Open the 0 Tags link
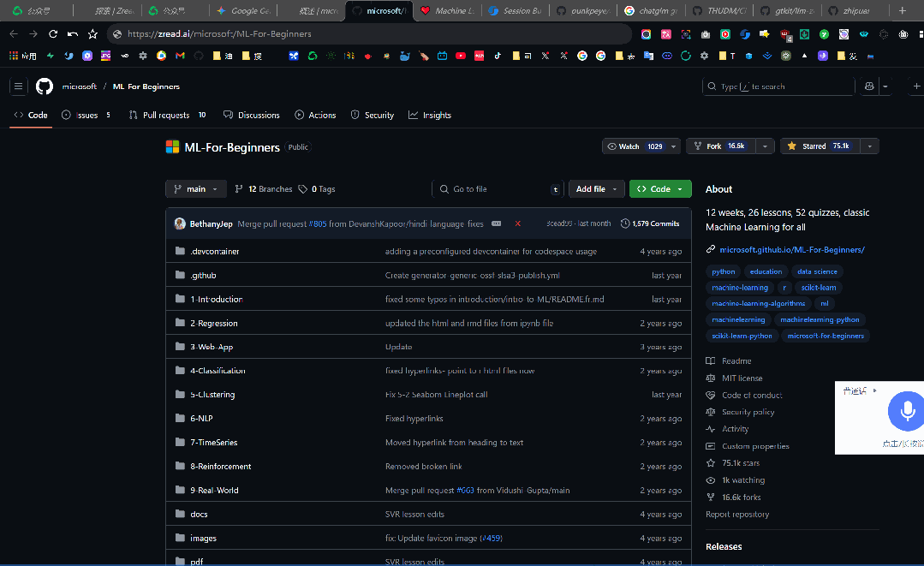Viewport: 924px width, 566px height. point(317,189)
